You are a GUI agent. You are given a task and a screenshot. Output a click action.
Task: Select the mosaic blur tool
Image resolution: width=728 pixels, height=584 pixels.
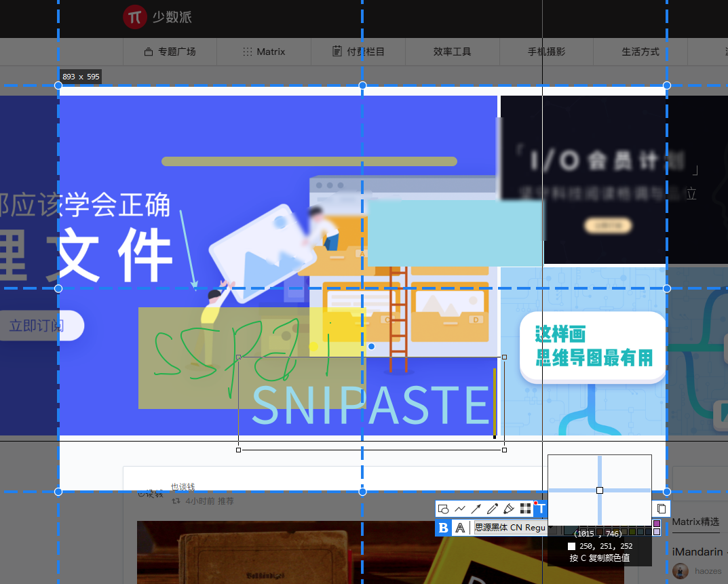pyautogui.click(x=526, y=509)
